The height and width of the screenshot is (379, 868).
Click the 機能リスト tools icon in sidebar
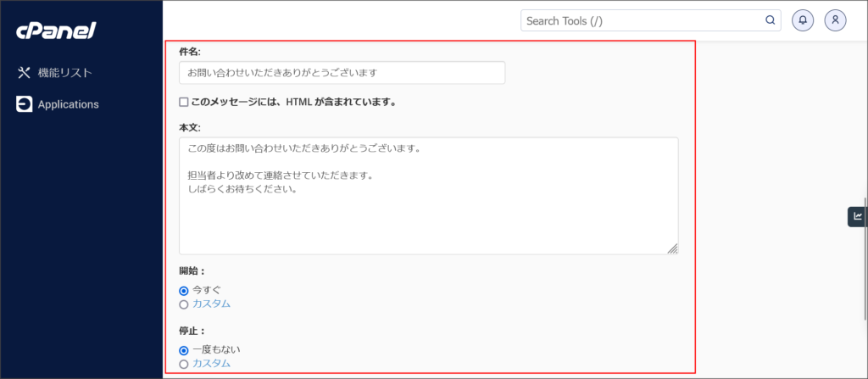(x=25, y=73)
